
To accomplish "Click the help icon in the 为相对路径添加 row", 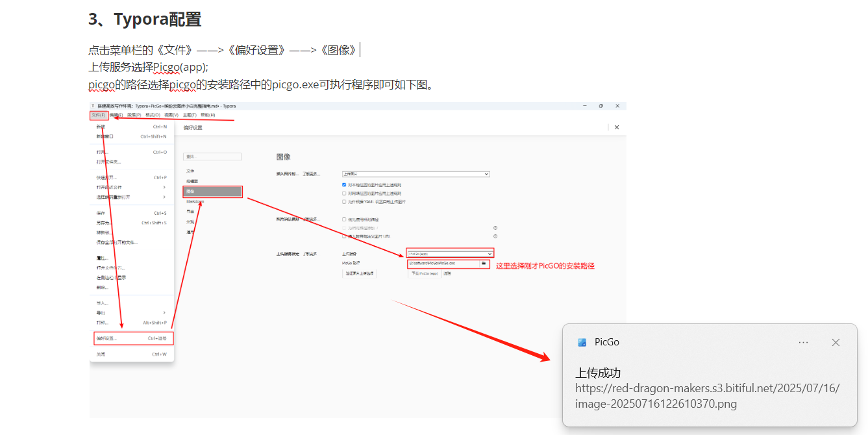I will (495, 228).
